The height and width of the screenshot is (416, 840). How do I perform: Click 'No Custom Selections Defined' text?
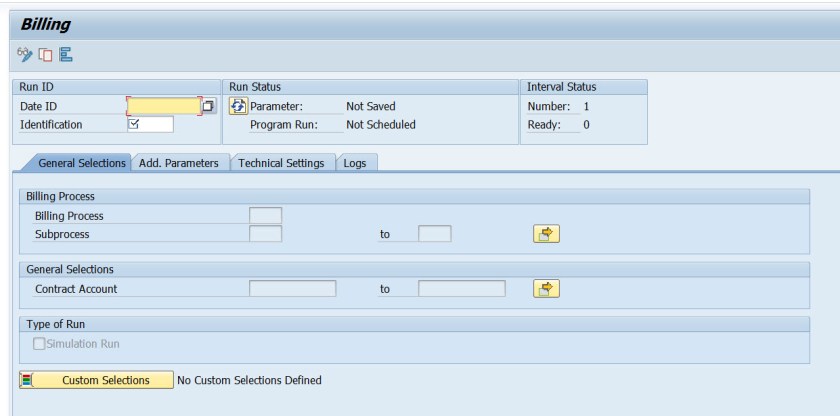(249, 380)
